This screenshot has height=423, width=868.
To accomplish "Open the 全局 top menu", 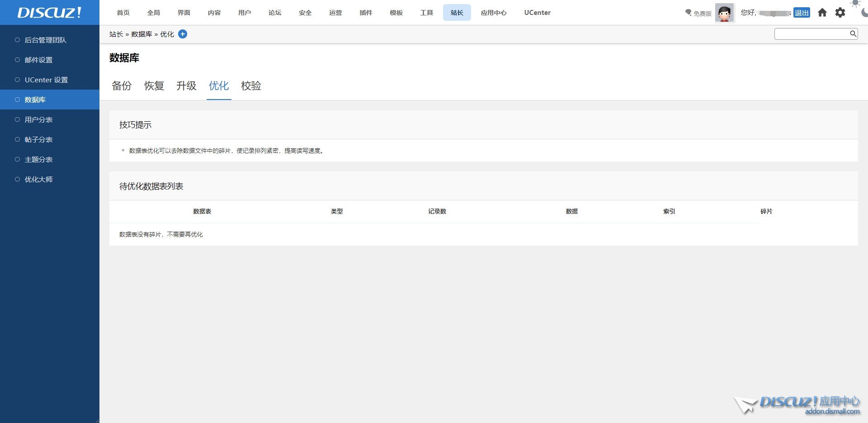I will [x=154, y=13].
